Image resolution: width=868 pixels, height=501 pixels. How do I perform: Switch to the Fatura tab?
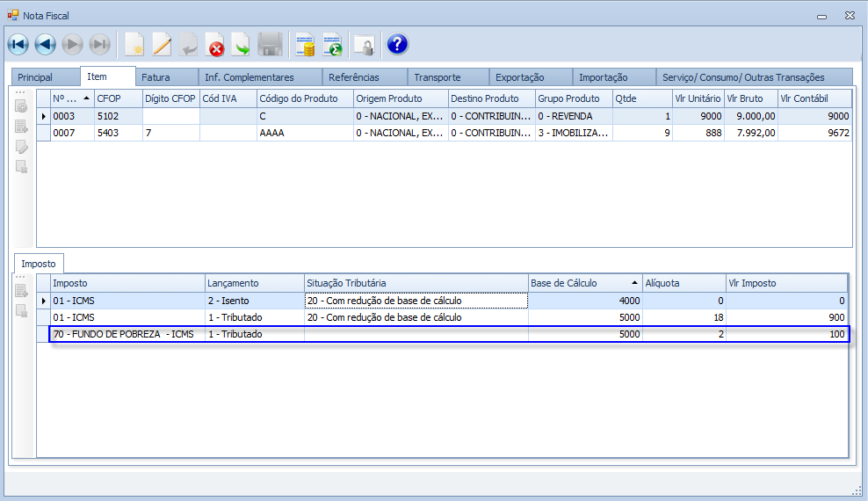[x=156, y=77]
